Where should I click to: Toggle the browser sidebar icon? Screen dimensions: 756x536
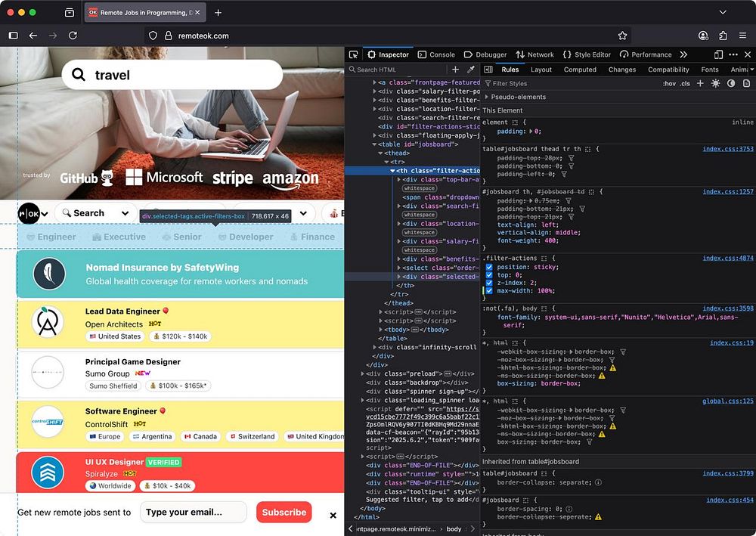(x=14, y=36)
